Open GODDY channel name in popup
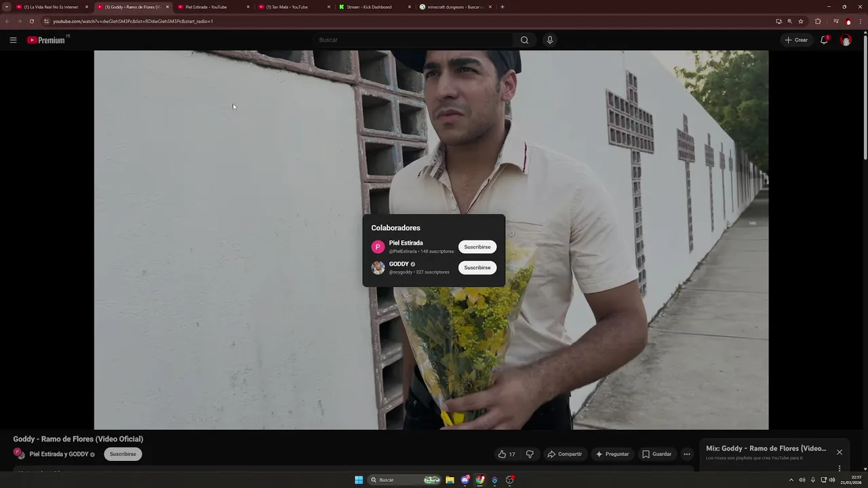Viewport: 868px width, 488px height. [399, 264]
